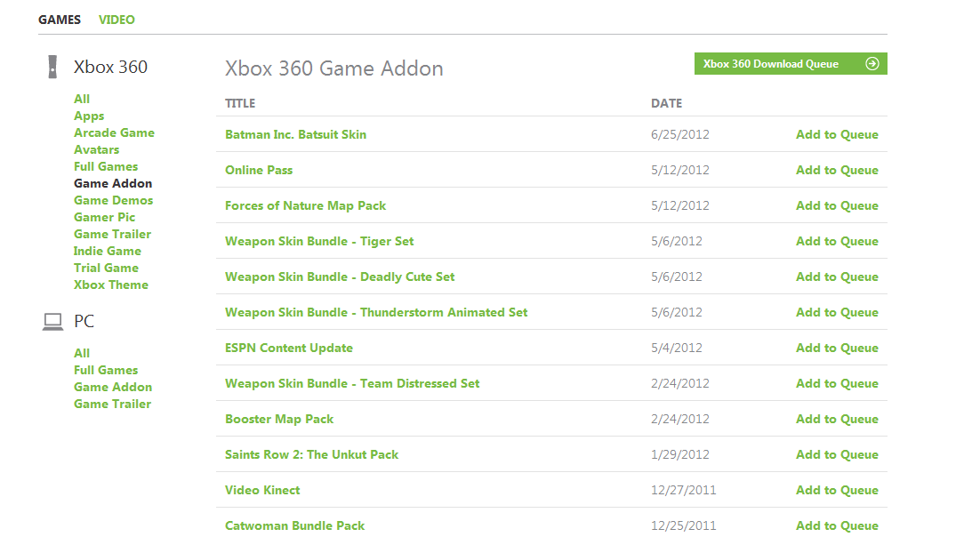Screen dimensions: 980x537
Task: Click the 5/4/2012 date cell
Action: click(x=676, y=349)
